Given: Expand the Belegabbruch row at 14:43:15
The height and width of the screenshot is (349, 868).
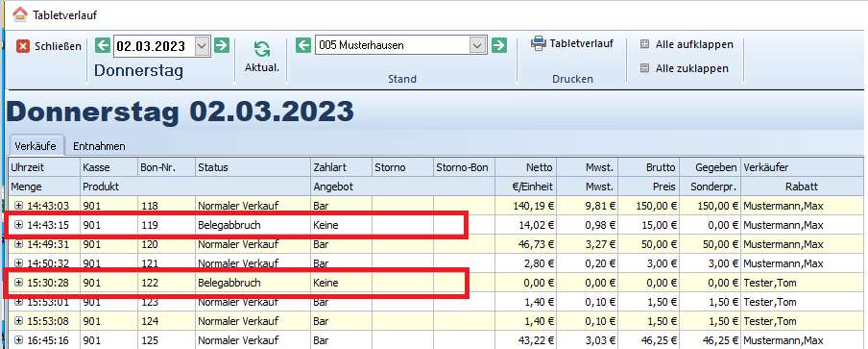Looking at the screenshot, I should (x=19, y=225).
